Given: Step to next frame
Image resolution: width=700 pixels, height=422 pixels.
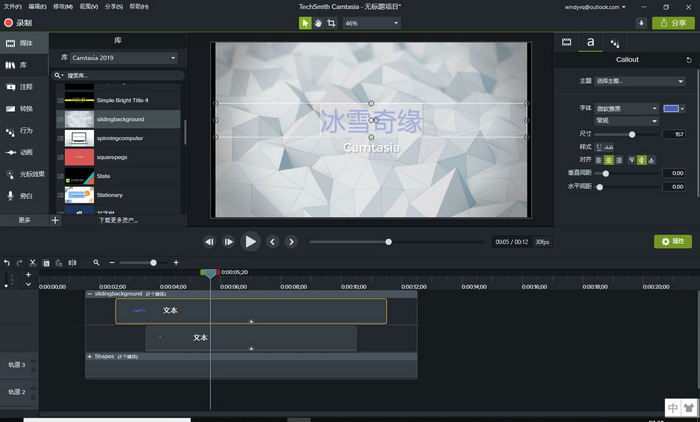Looking at the screenshot, I should pyautogui.click(x=229, y=242).
